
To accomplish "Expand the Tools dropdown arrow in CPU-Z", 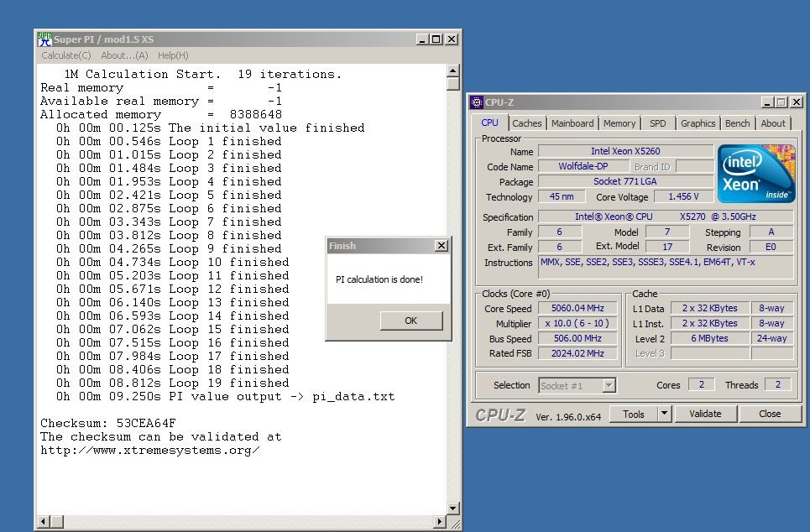I will tap(664, 415).
